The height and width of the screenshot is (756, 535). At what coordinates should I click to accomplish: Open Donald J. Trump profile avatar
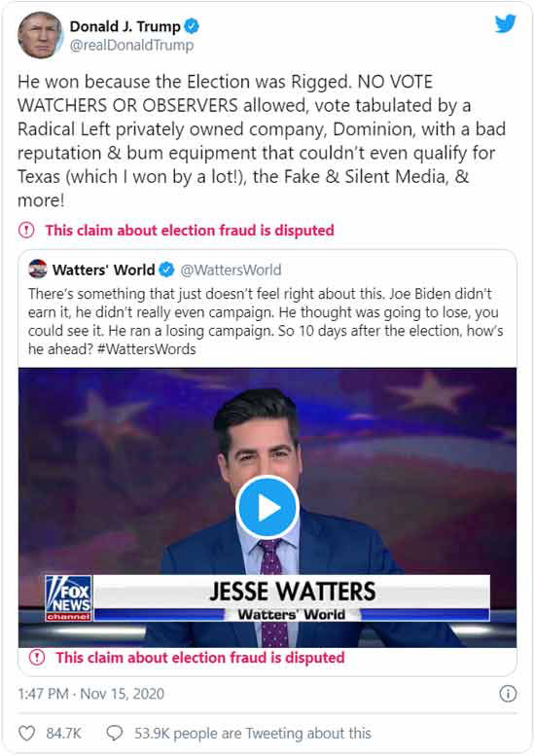[40, 35]
